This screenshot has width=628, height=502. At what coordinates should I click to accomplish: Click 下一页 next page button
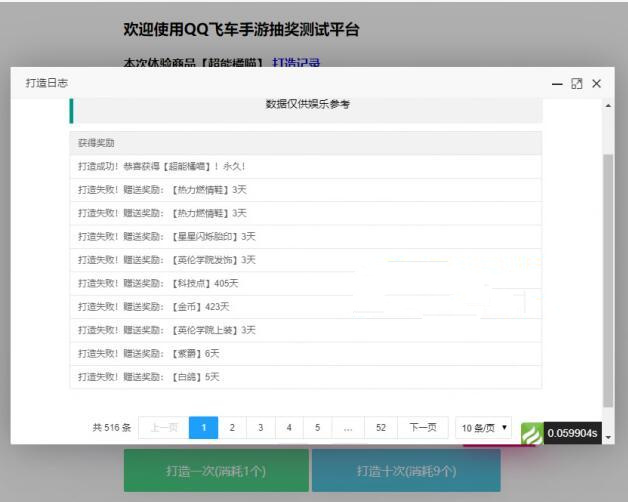[x=423, y=427]
